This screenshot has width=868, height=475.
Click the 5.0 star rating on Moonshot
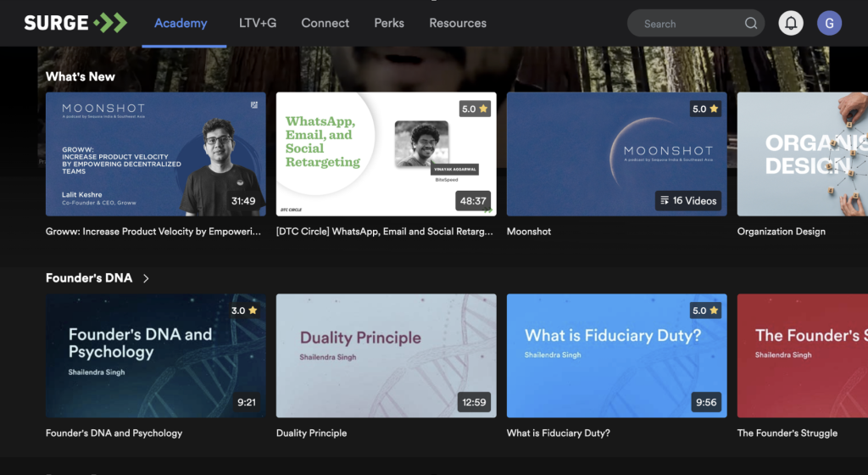[x=705, y=109]
